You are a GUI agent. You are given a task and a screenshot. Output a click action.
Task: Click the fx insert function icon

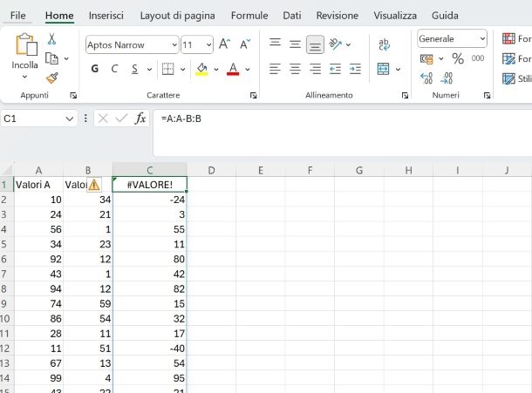point(140,119)
